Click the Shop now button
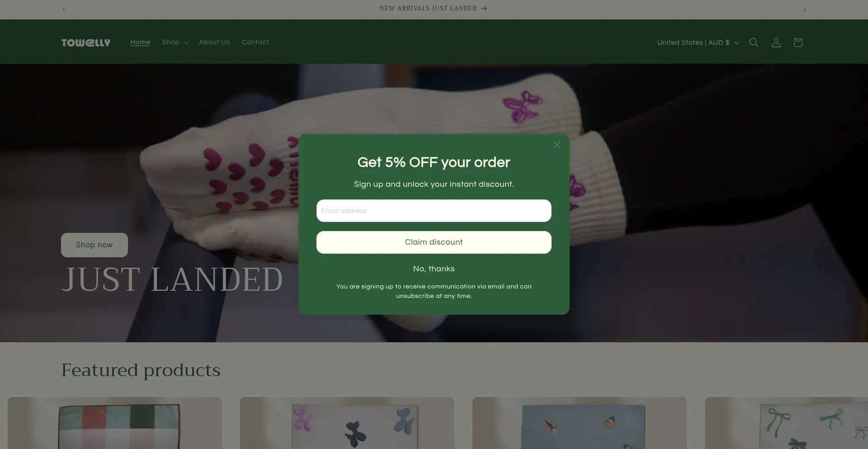 [x=94, y=245]
